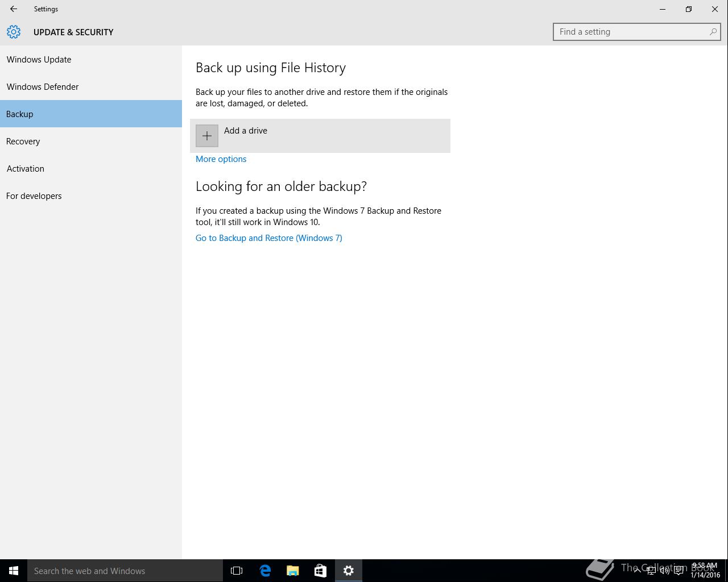Go back using the back arrow

tap(13, 9)
